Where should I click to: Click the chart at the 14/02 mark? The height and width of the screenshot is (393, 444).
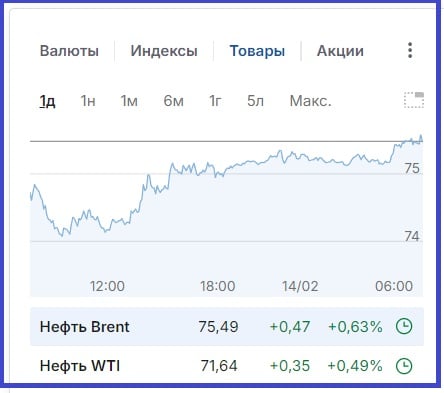300,286
